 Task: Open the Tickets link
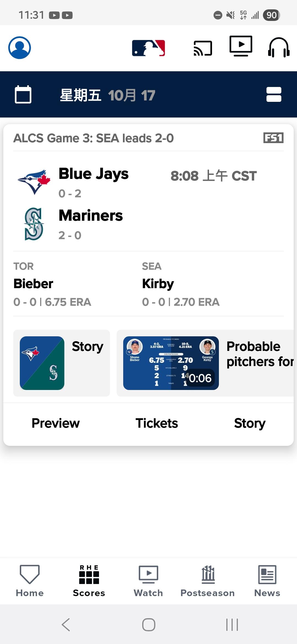(157, 423)
